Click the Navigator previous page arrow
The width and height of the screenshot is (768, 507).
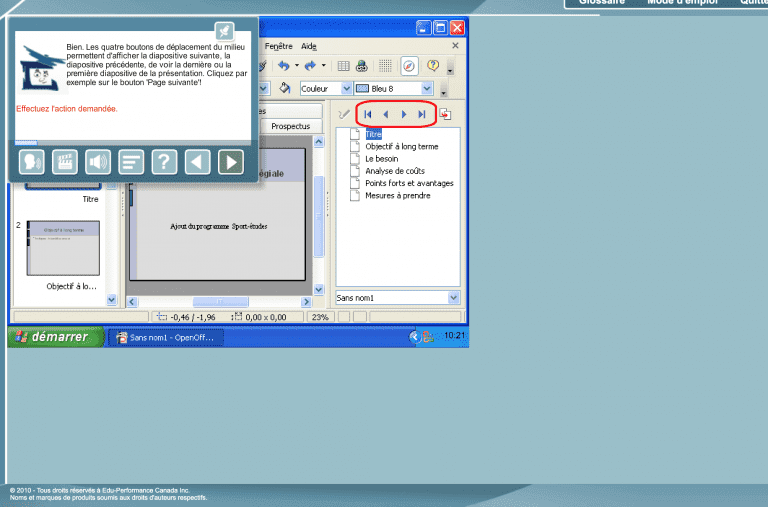(386, 114)
